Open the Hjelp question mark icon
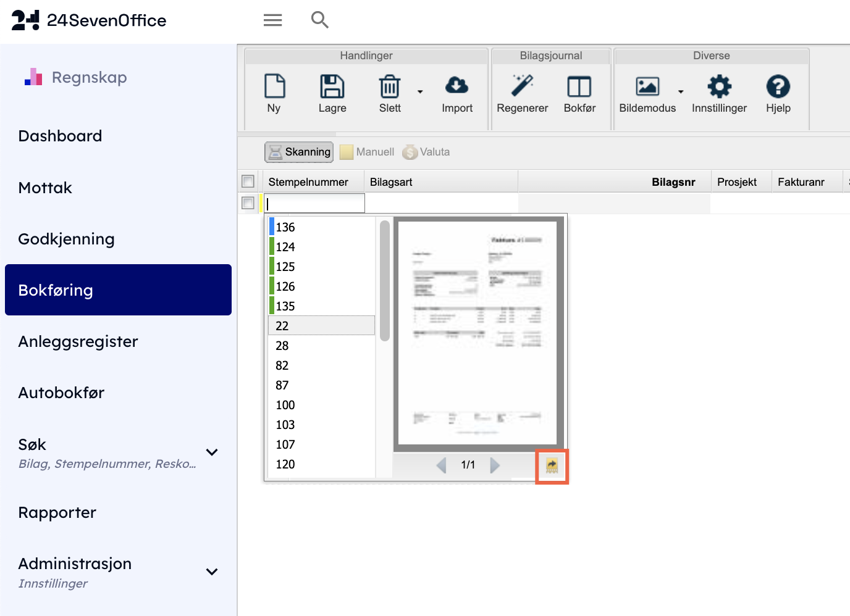 (x=778, y=87)
